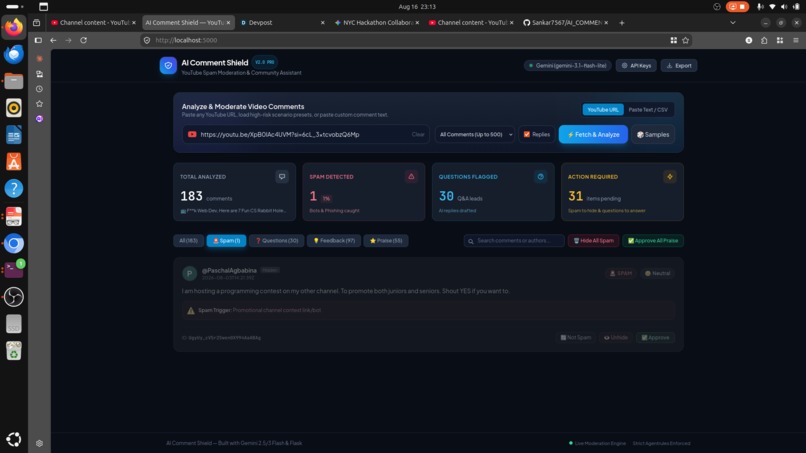The width and height of the screenshot is (806, 453).
Task: Select the Questions (30) filter tab
Action: [x=277, y=241]
